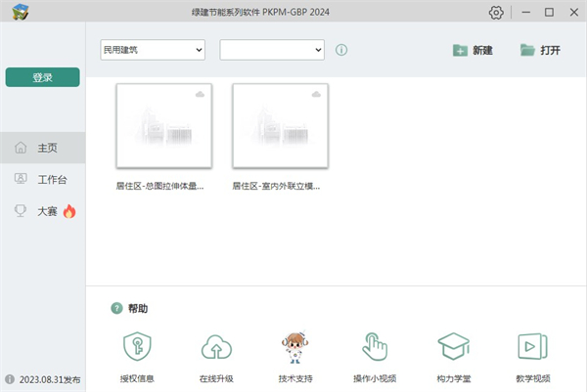
Task: Open the 居住区-室内外联立模 project thumbnail
Action: tap(281, 126)
